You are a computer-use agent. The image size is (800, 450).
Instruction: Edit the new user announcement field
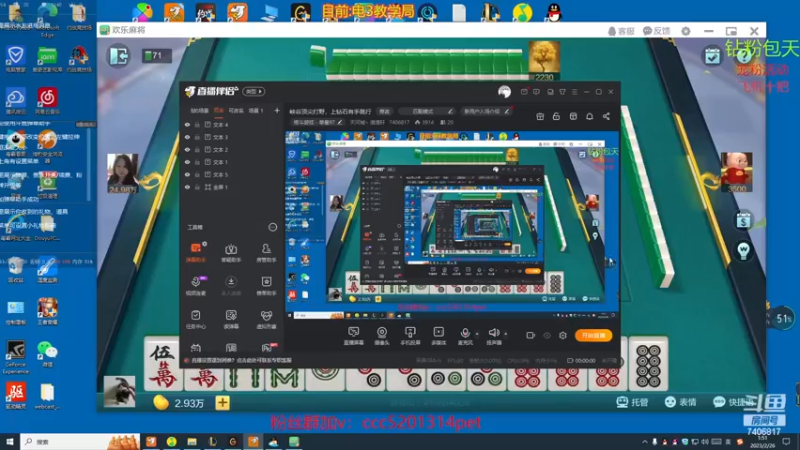coord(486,111)
